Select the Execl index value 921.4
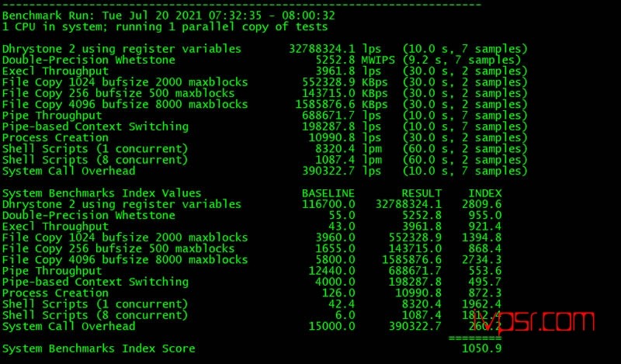The height and width of the screenshot is (364, 621). pyautogui.click(x=485, y=227)
